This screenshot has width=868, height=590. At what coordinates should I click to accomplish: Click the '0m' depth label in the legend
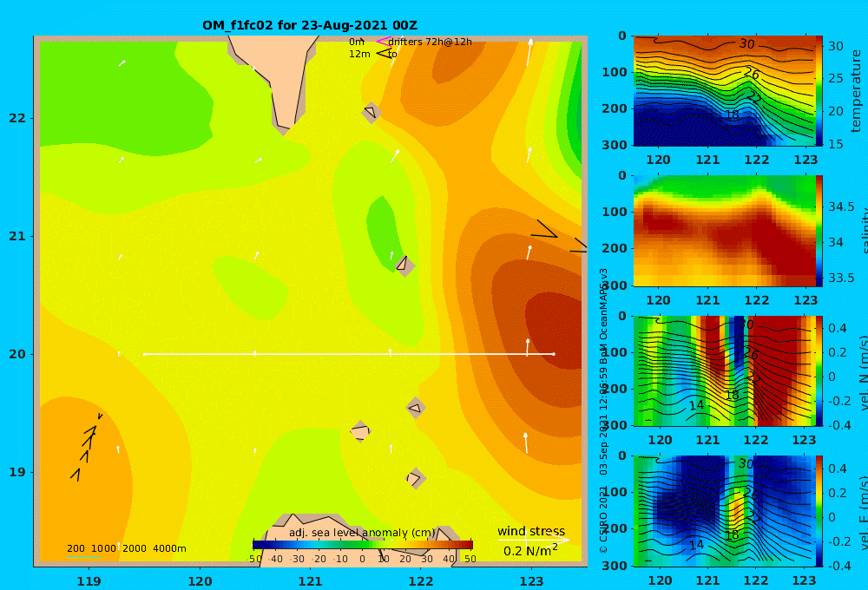click(357, 42)
